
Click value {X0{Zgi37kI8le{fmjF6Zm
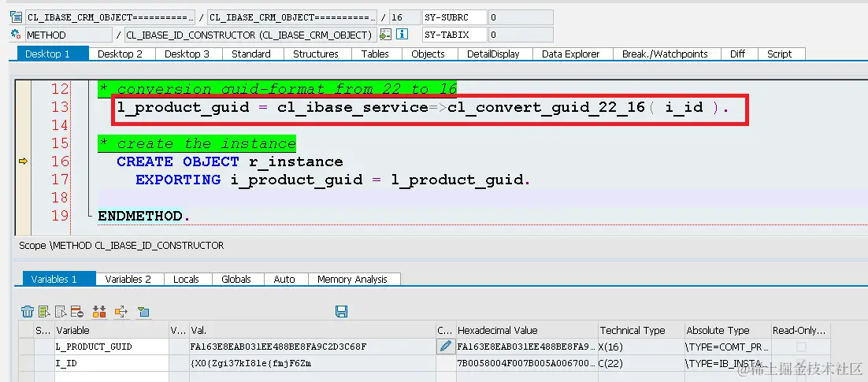[x=313, y=363]
